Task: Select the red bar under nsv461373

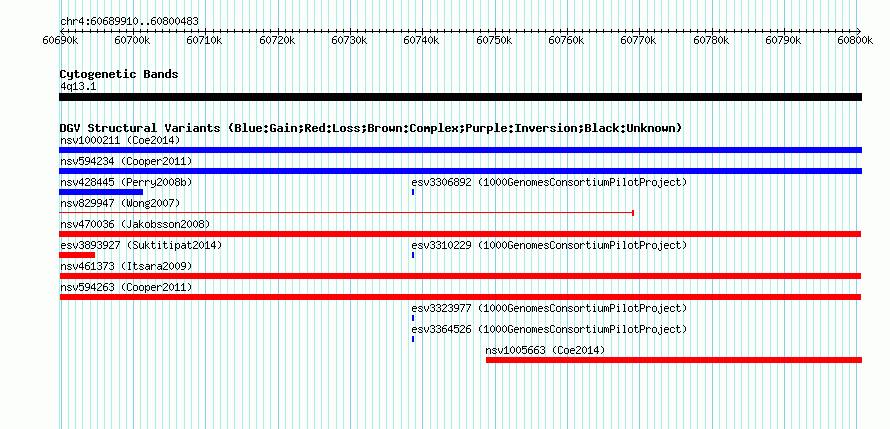Action: (x=460, y=276)
